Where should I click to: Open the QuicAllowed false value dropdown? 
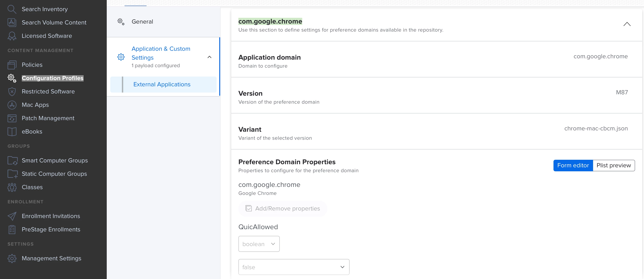point(294,267)
